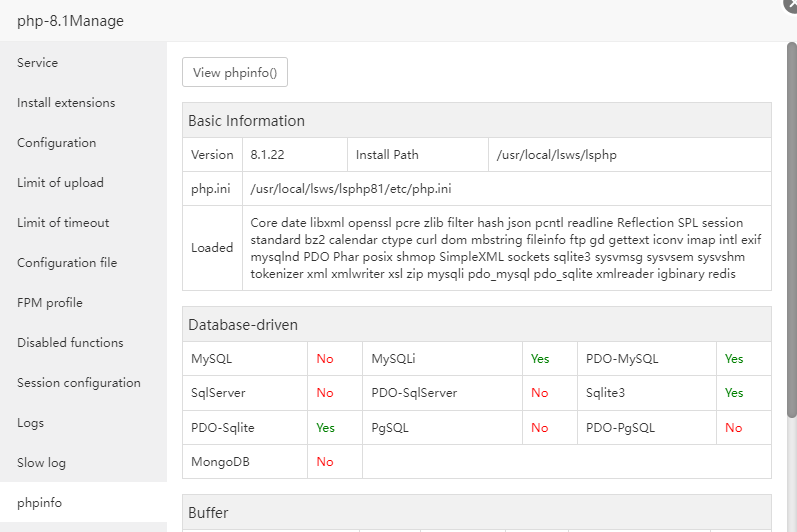Viewport: 797px width, 532px height.
Task: Open the Service tab
Action: click(x=38, y=63)
